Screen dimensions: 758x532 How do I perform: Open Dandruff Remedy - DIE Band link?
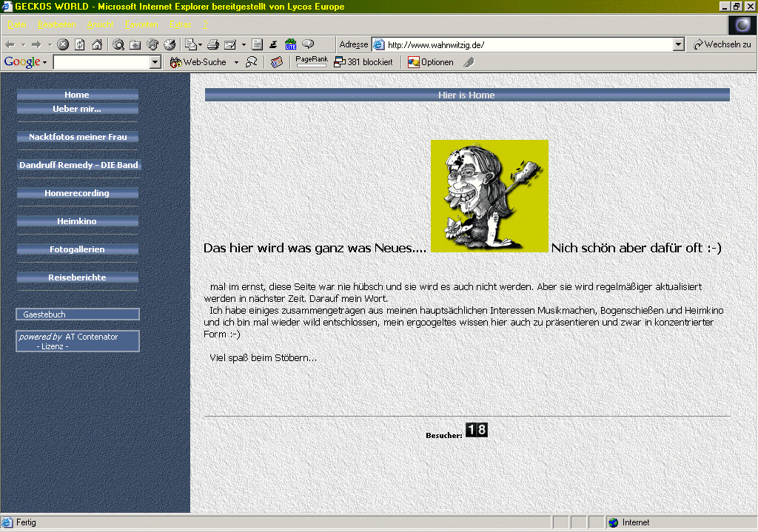coord(78,165)
